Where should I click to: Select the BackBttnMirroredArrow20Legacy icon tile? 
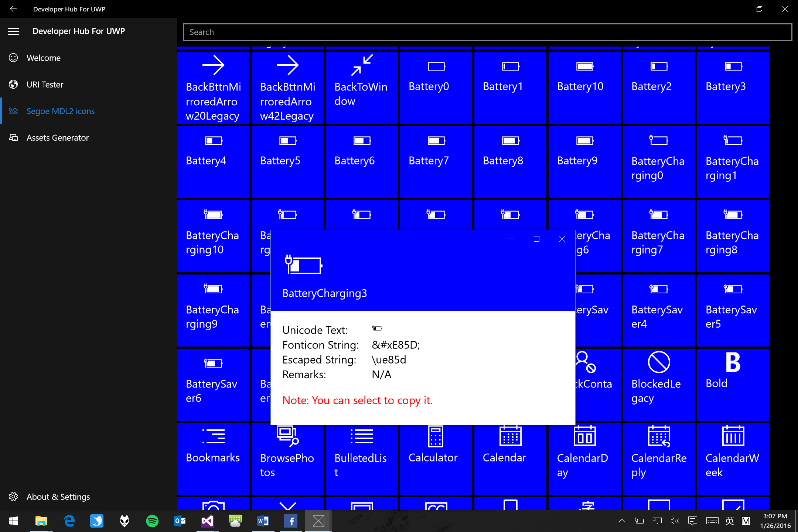click(213, 88)
